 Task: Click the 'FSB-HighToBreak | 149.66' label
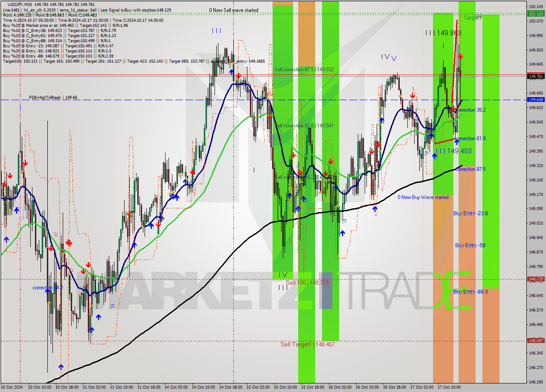coord(53,98)
